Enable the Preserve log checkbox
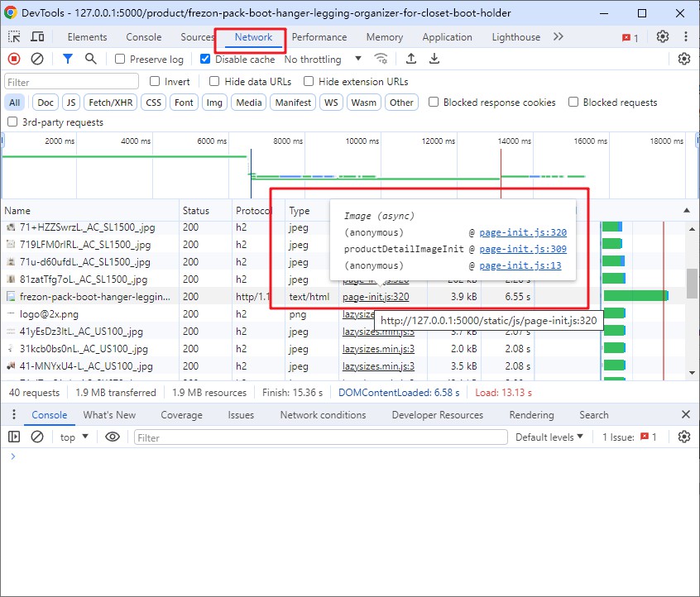Image resolution: width=700 pixels, height=597 pixels. click(121, 60)
